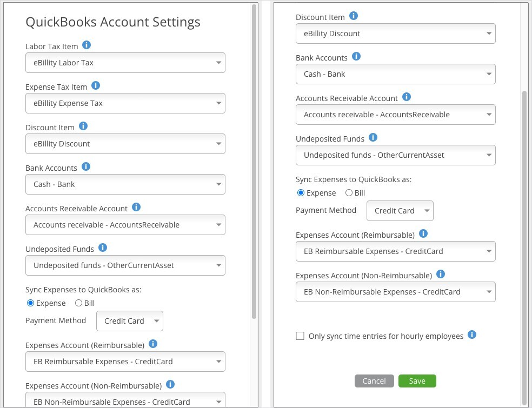The height and width of the screenshot is (408, 532).
Task: Click the green Save button
Action: click(417, 381)
